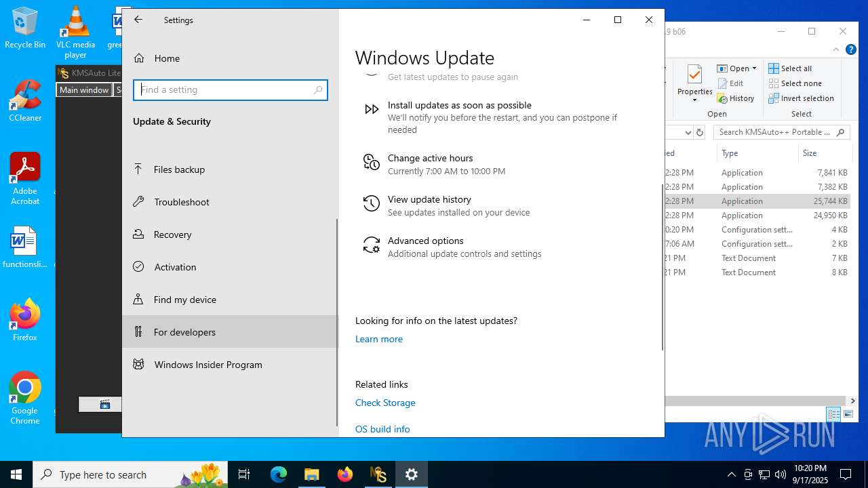868x488 pixels.
Task: Click the File Explorer horizontal scrollbar right arrow
Action: click(854, 401)
